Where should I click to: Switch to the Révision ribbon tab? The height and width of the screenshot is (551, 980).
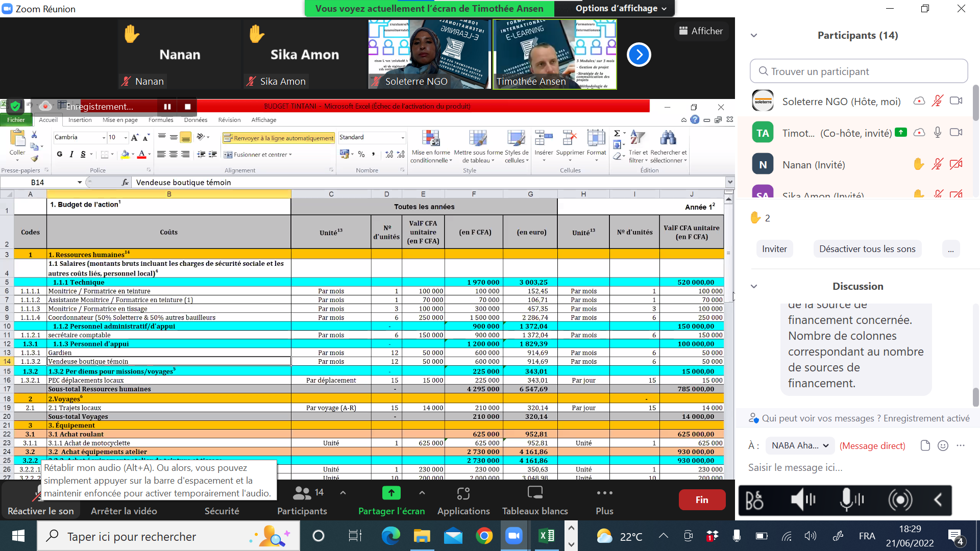pos(229,119)
